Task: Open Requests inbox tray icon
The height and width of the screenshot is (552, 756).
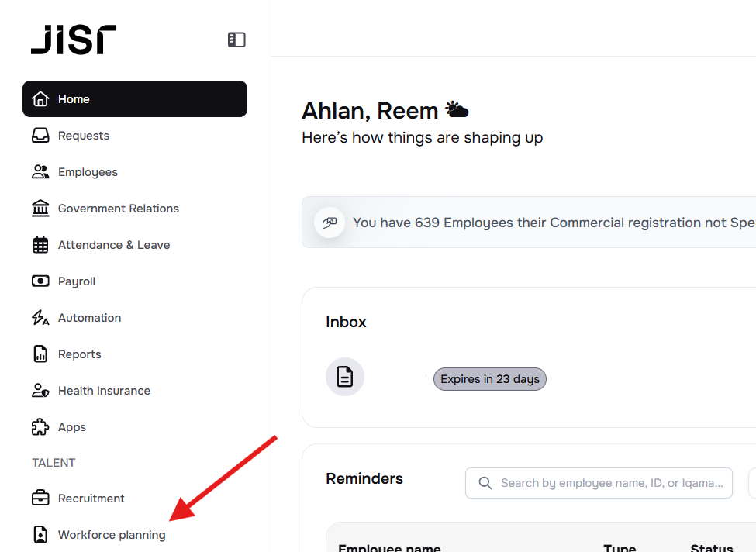Action: coord(40,136)
